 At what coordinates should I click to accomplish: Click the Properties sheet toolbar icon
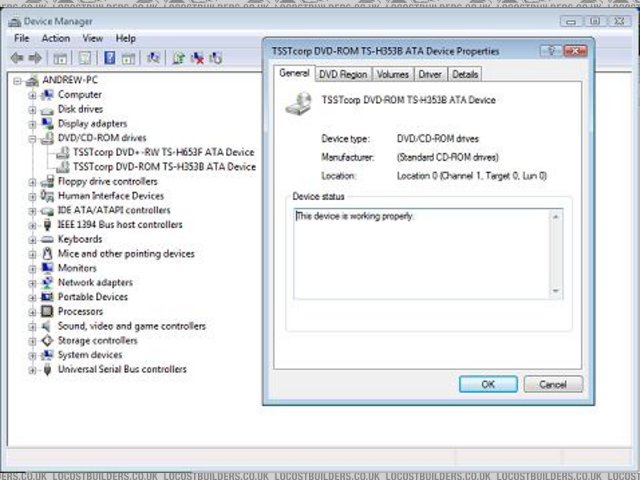pyautogui.click(x=85, y=58)
